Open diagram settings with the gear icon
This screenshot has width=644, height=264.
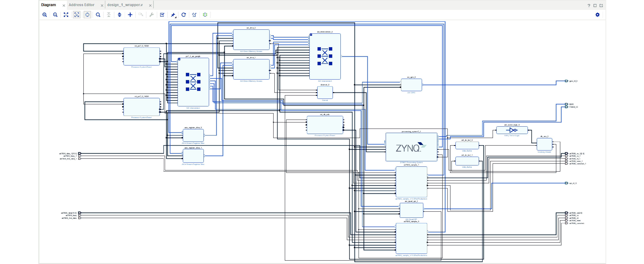pyautogui.click(x=597, y=15)
